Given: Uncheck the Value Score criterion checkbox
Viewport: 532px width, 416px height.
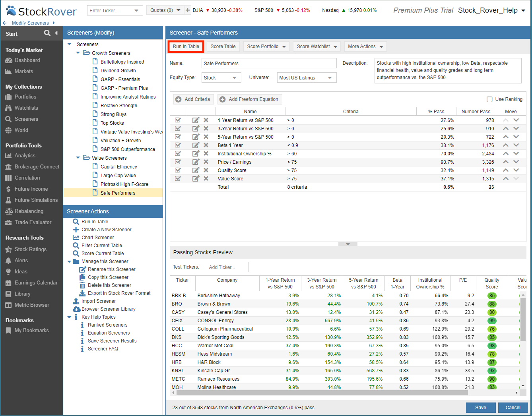Looking at the screenshot, I should click(x=178, y=178).
